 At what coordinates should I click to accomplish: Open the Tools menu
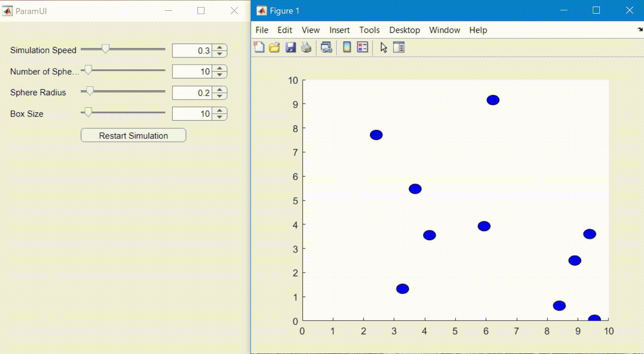[x=369, y=30]
